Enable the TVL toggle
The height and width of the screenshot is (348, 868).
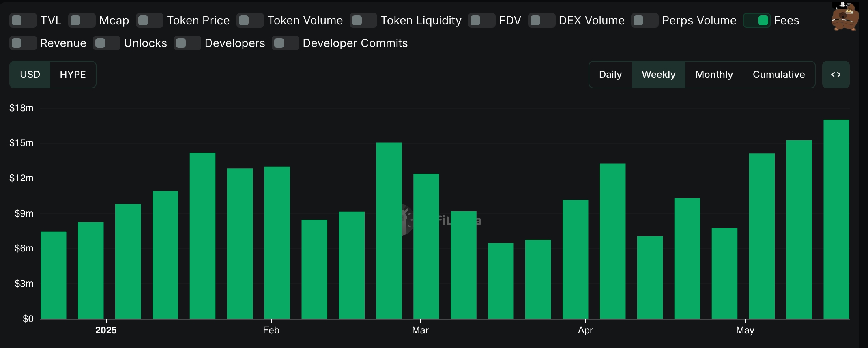[23, 20]
